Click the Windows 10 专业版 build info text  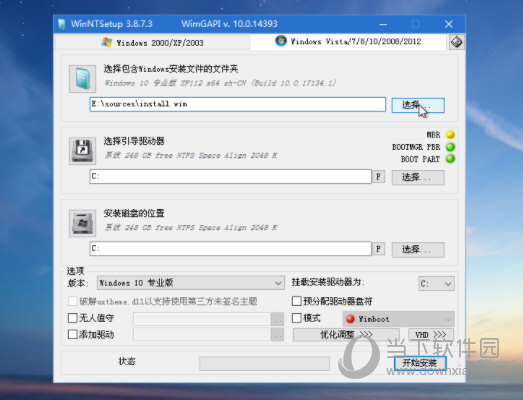pyautogui.click(x=220, y=83)
